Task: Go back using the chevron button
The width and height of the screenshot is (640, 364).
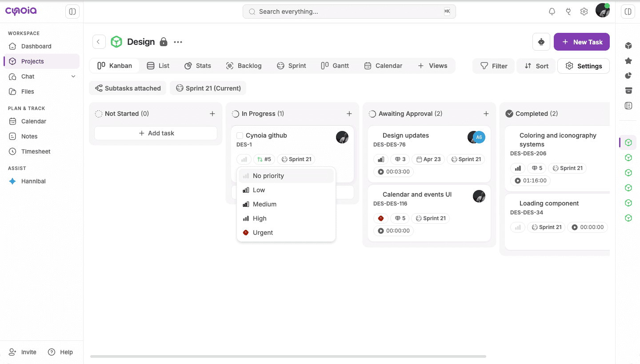Action: [x=99, y=42]
